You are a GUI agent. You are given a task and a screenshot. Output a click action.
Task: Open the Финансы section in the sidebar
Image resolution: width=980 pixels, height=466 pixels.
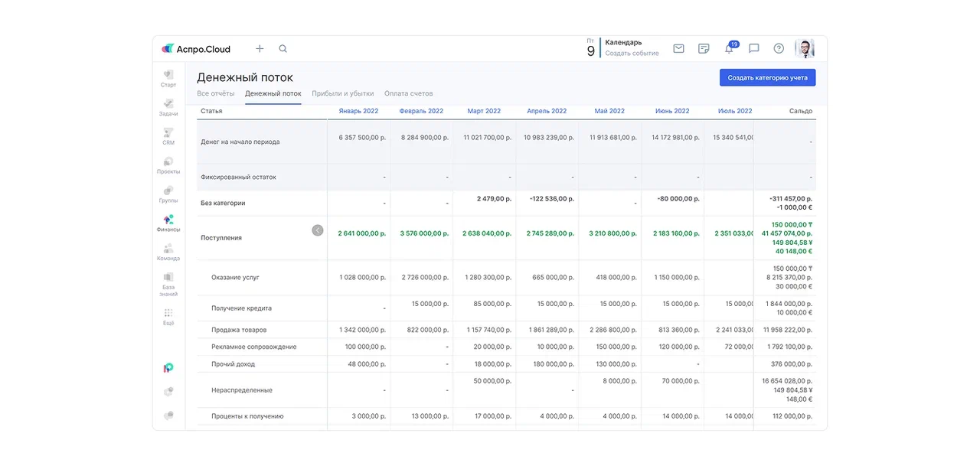tap(168, 223)
